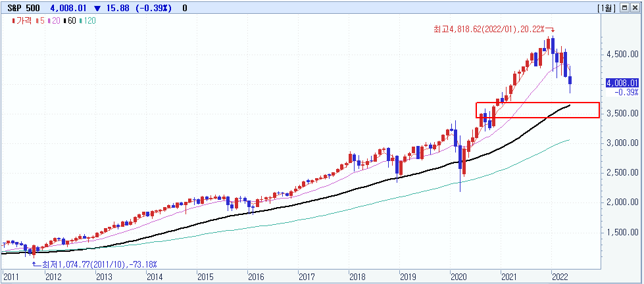This screenshot has width=644, height=284.
Task: Select the 120-period moving average legend
Action: pos(87,21)
